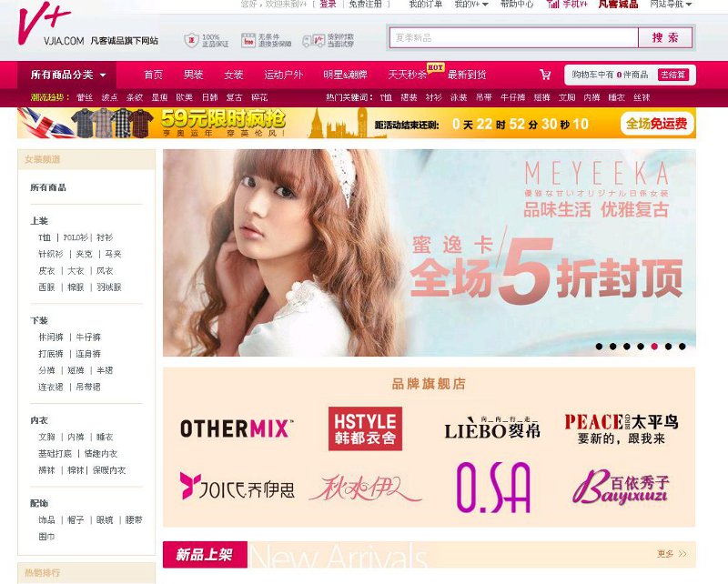
Task: Click the shopping cart icon
Action: click(545, 75)
